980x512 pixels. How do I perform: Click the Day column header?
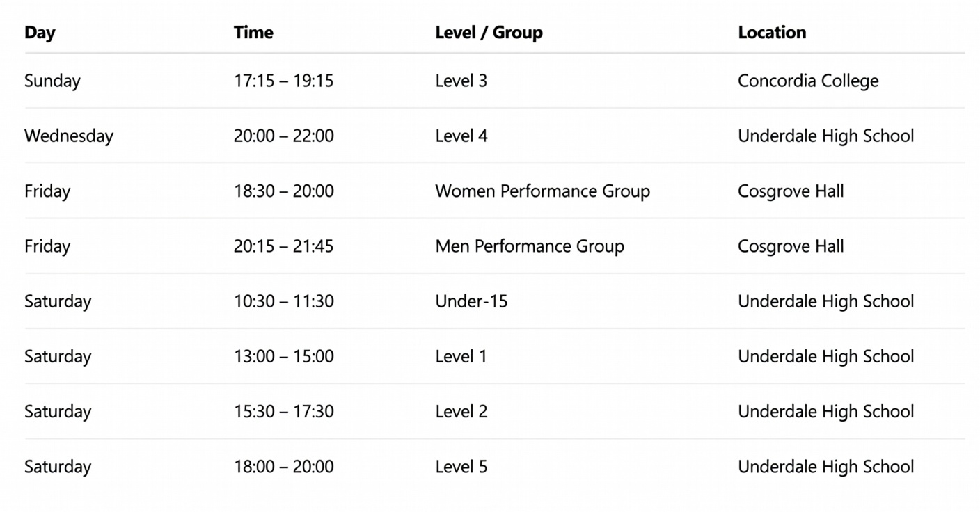point(40,33)
